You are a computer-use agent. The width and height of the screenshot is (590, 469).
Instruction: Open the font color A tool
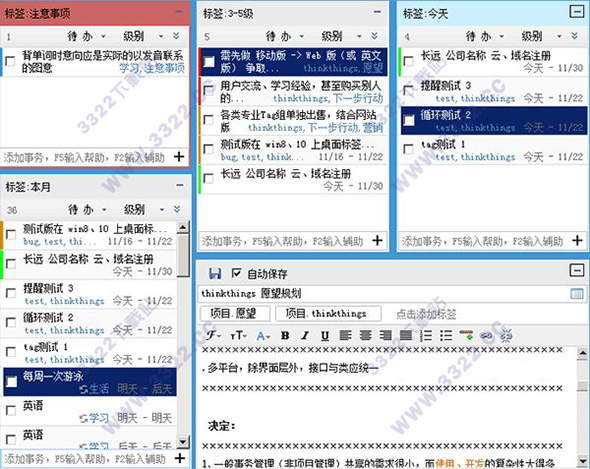pyautogui.click(x=263, y=335)
